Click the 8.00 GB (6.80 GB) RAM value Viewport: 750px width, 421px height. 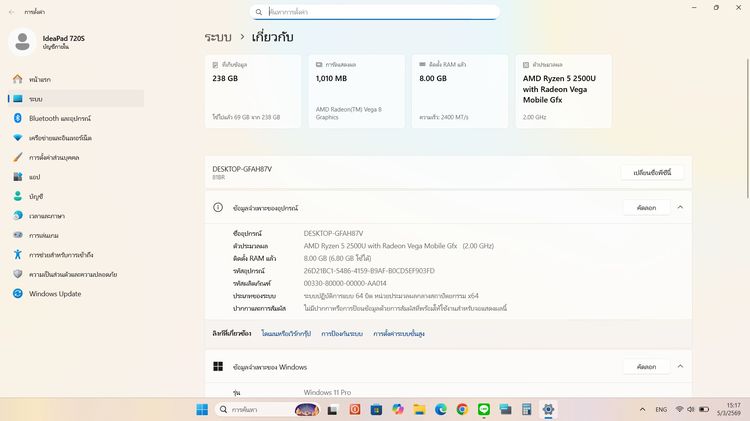(337, 258)
